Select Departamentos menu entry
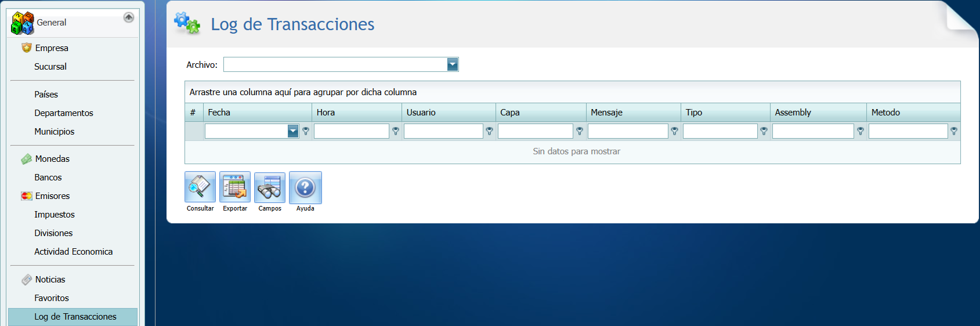The height and width of the screenshot is (326, 980). point(64,113)
